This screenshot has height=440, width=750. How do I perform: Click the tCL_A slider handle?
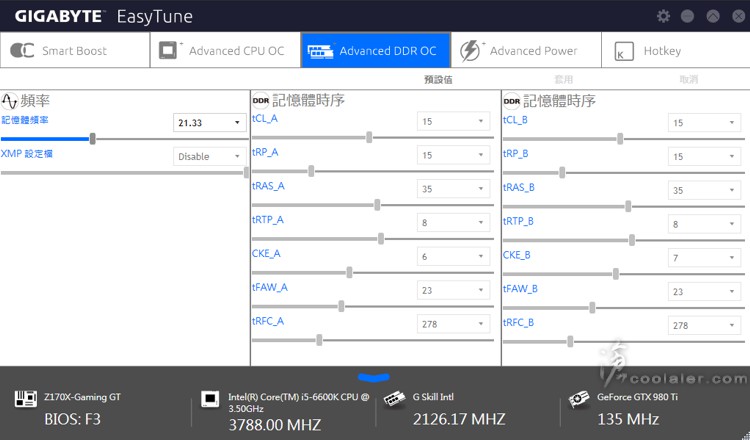point(369,137)
